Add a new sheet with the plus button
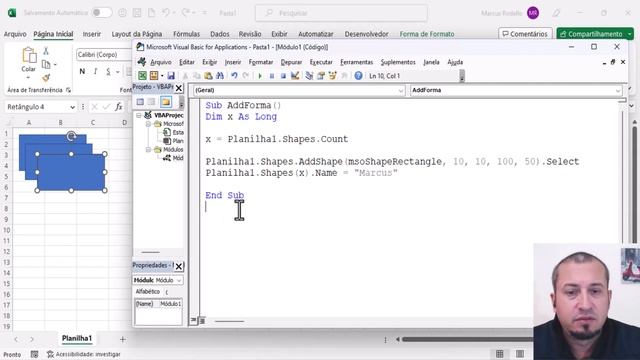 click(122, 339)
